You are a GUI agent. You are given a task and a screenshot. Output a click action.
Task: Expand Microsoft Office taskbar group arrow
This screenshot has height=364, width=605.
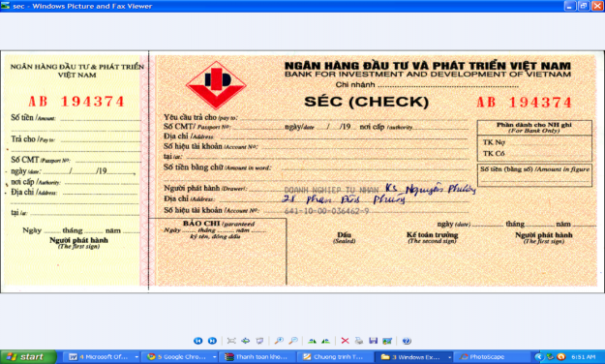click(136, 357)
